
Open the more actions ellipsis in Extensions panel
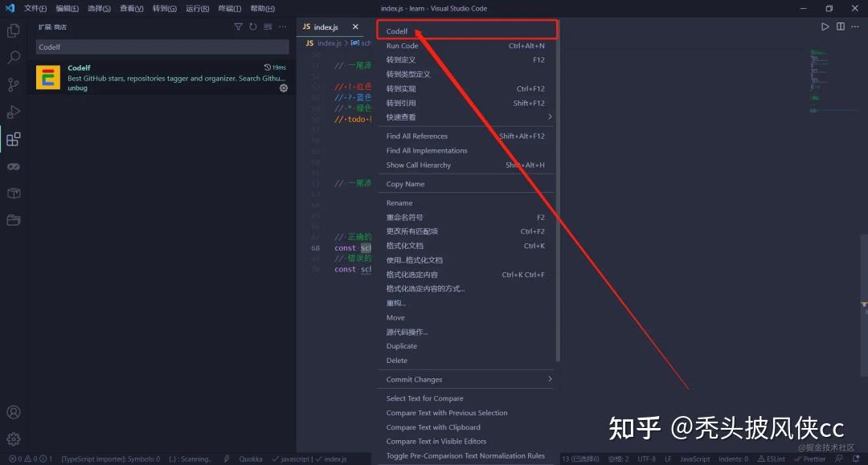[282, 27]
